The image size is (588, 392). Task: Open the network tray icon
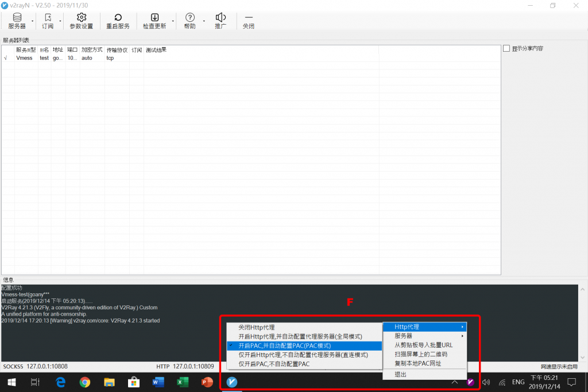click(x=502, y=382)
